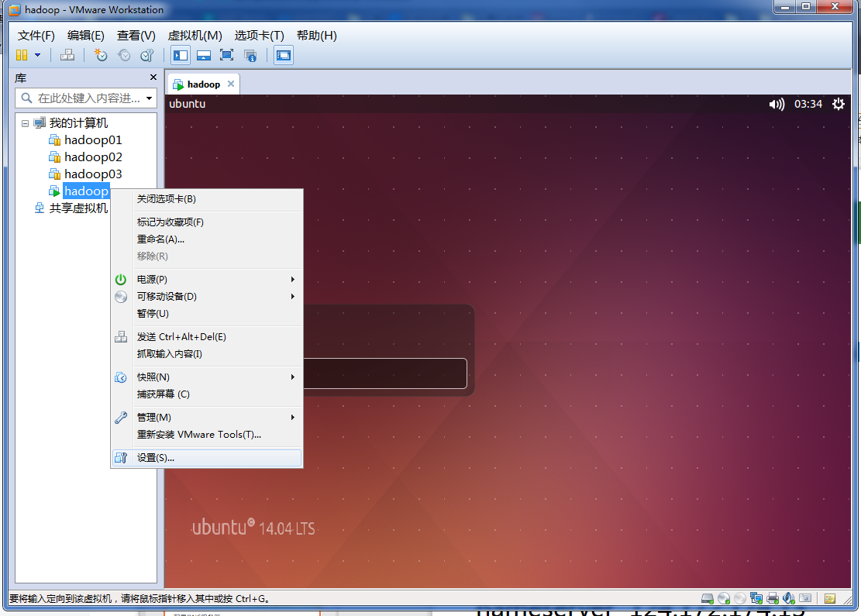
Task: Click the printer status bar icon
Action: [773, 598]
